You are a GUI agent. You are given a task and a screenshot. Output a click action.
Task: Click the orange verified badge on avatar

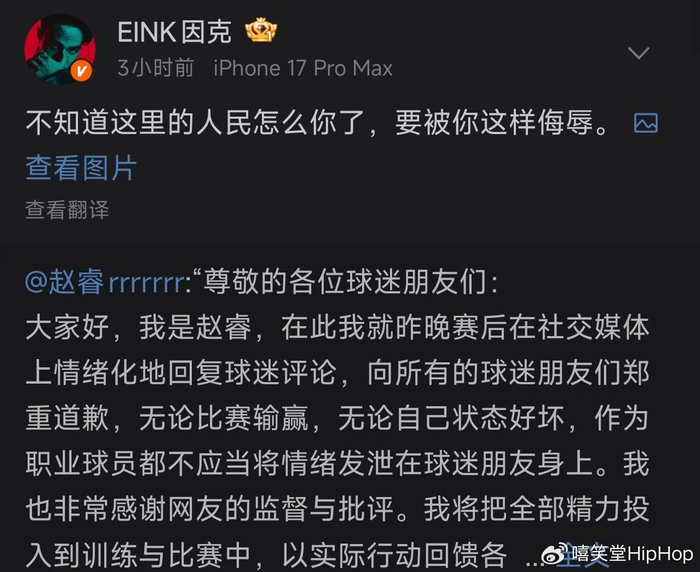click(84, 71)
